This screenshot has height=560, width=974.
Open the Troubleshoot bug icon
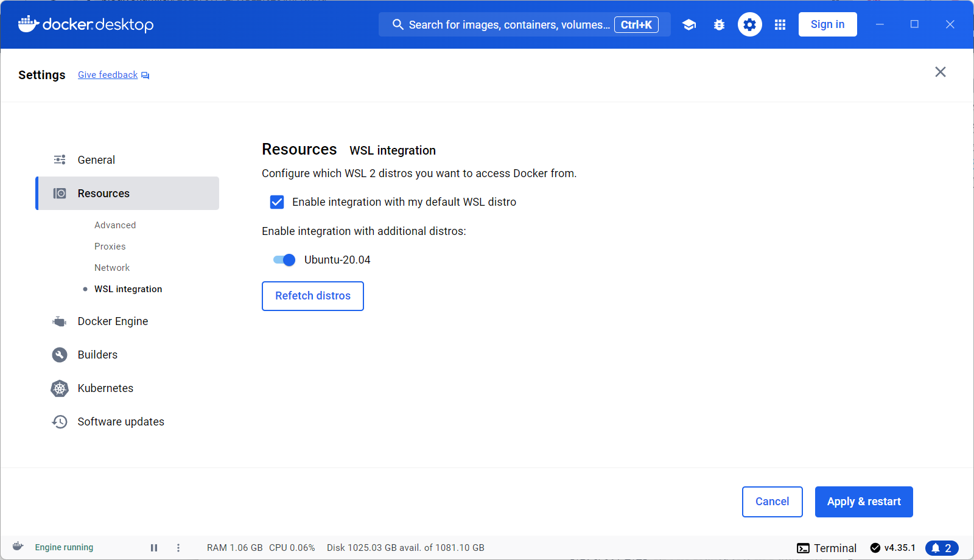pos(720,24)
